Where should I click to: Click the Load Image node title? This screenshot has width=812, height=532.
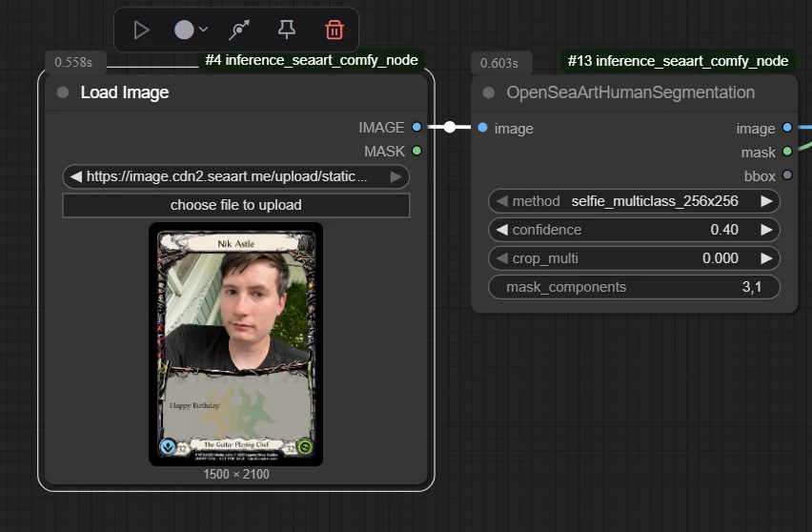click(125, 92)
